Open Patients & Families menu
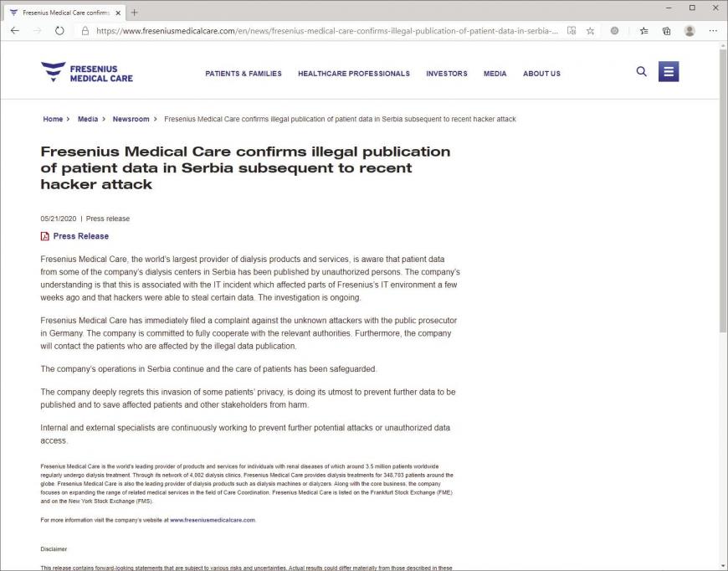 [244, 74]
